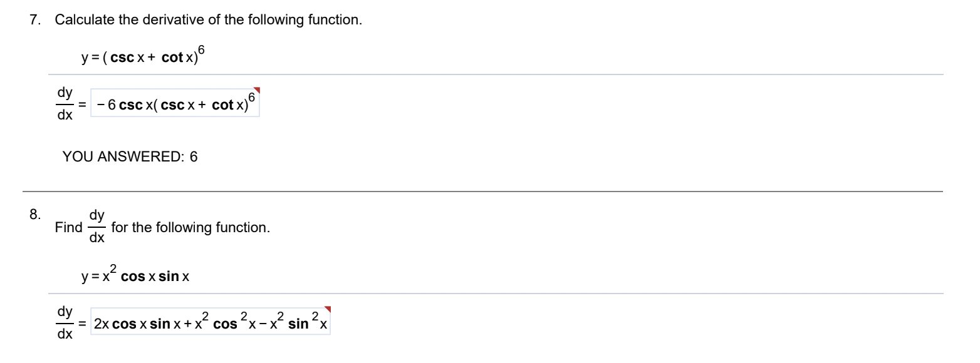Click the exponent 6 in the question 7 answer
The width and height of the screenshot is (980, 363).
(251, 96)
